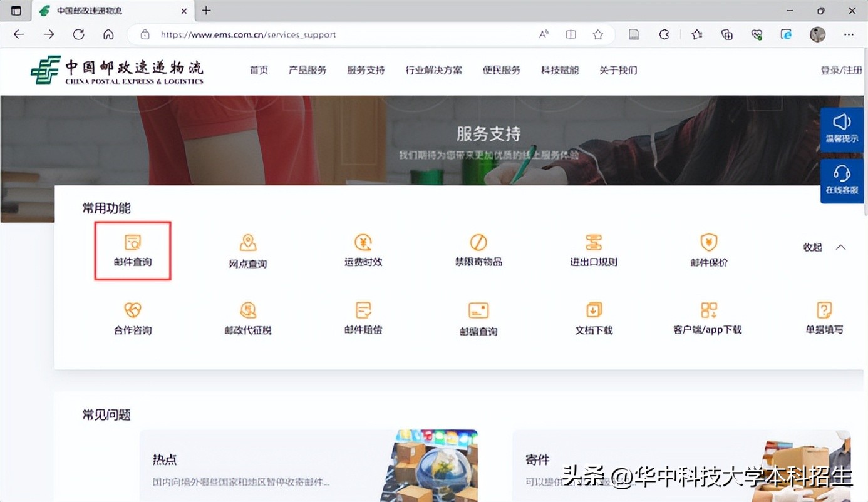Open browser settings and more menu

[x=849, y=34]
